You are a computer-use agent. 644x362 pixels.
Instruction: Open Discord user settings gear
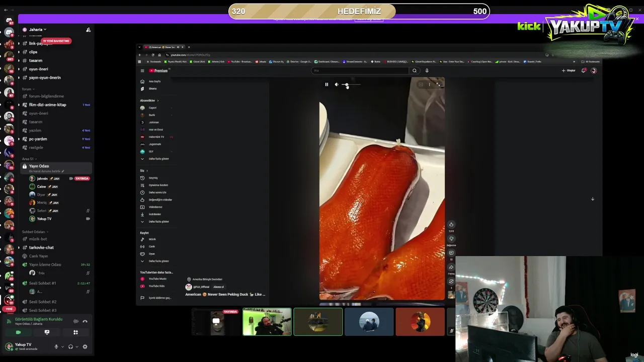point(85,347)
